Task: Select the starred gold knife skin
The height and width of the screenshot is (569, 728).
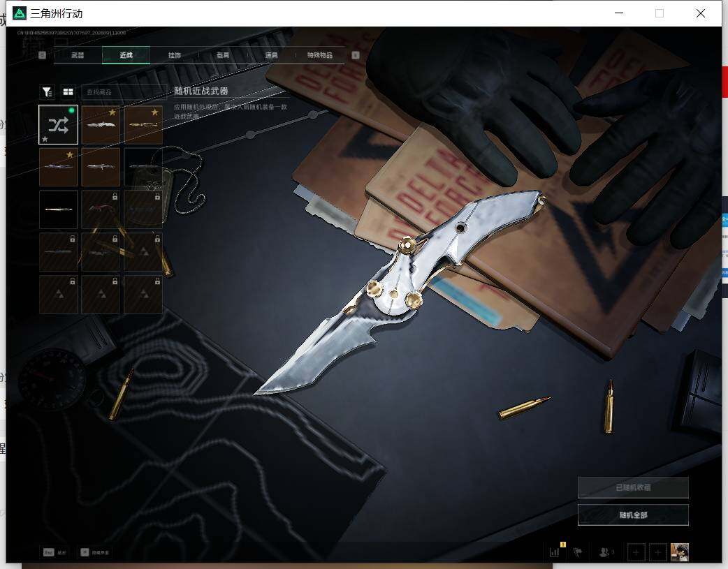Action: point(143,124)
